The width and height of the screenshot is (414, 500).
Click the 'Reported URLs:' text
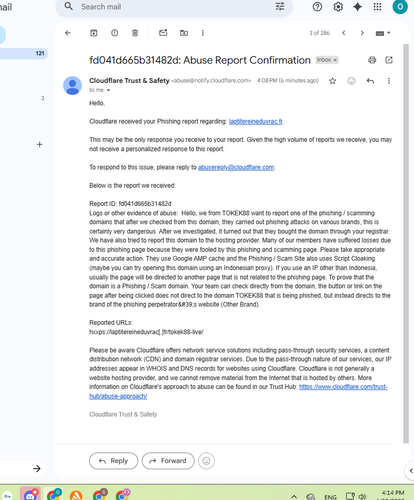[111, 323]
